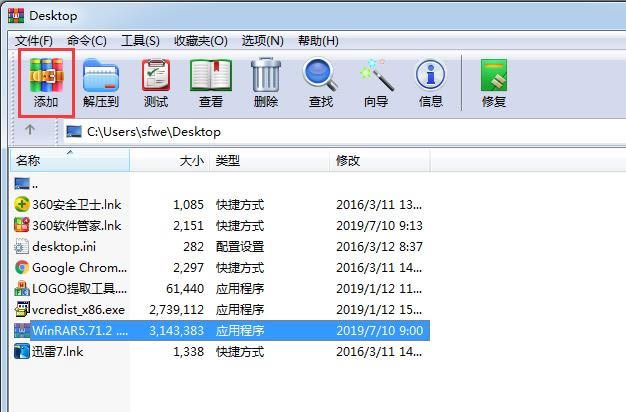Click the LOGO提取工具 file icon
The image size is (626, 412).
pos(22,288)
